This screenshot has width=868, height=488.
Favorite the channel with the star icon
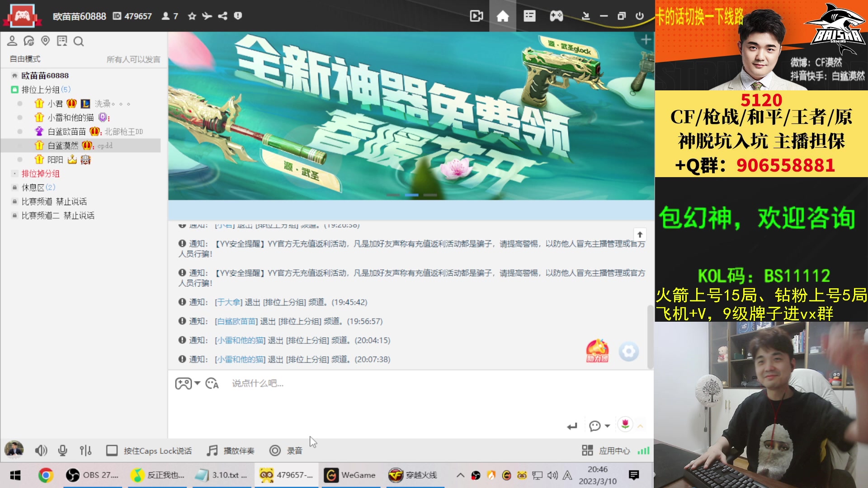click(x=192, y=16)
